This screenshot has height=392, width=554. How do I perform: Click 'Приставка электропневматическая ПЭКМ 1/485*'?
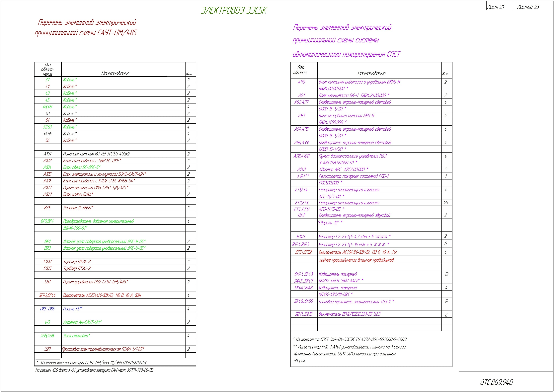(103, 349)
